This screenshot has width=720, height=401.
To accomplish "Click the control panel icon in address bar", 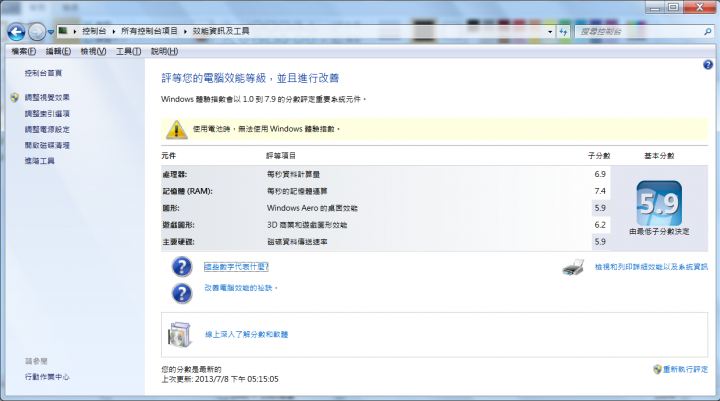I will click(63, 31).
